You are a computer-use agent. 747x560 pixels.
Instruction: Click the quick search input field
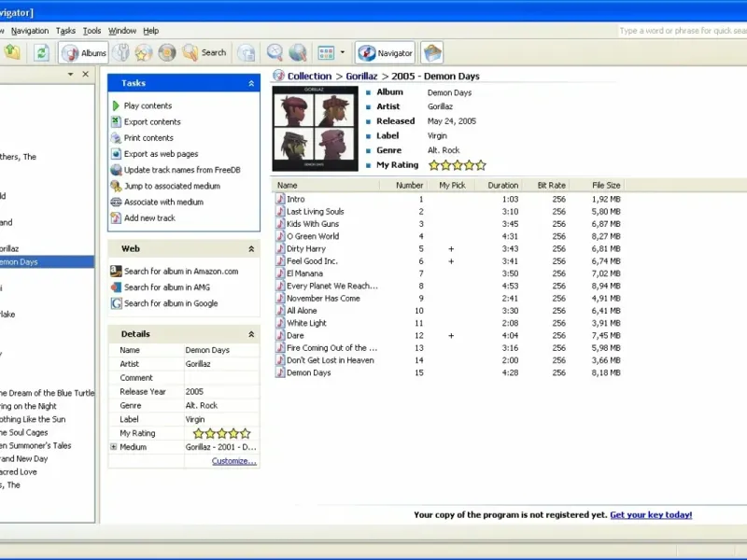[683, 31]
